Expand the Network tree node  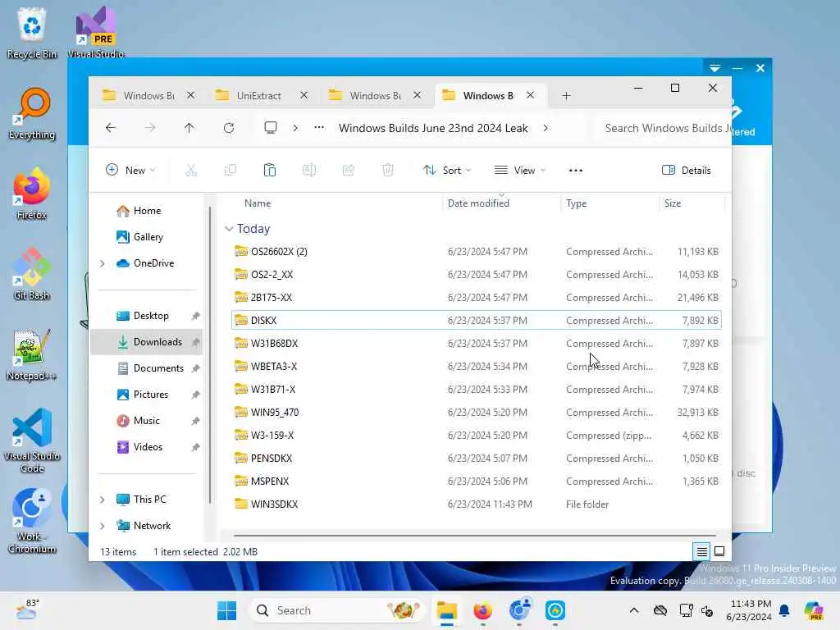coord(103,526)
